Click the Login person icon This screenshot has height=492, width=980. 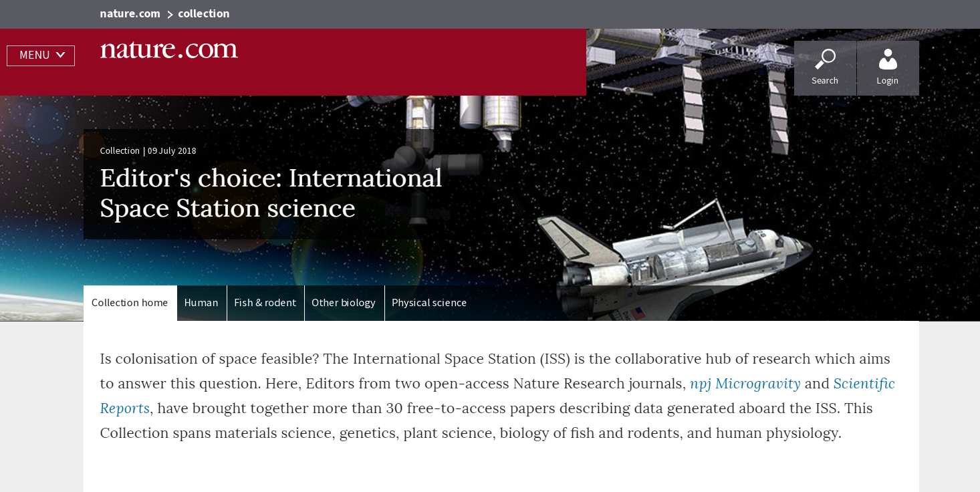coord(888,59)
